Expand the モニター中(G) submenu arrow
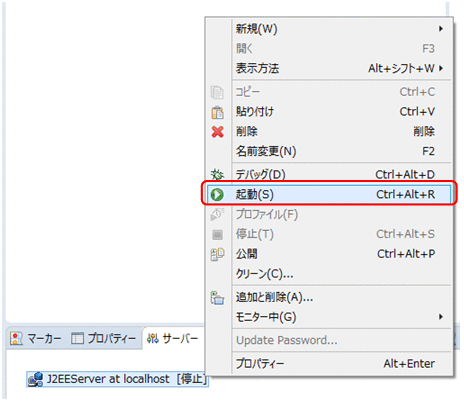 click(x=441, y=317)
